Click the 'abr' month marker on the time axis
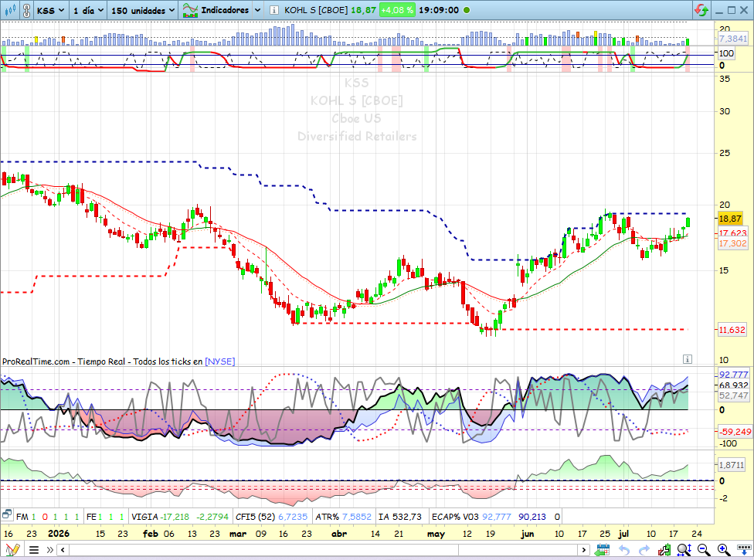Image resolution: width=754 pixels, height=560 pixels. click(x=339, y=534)
